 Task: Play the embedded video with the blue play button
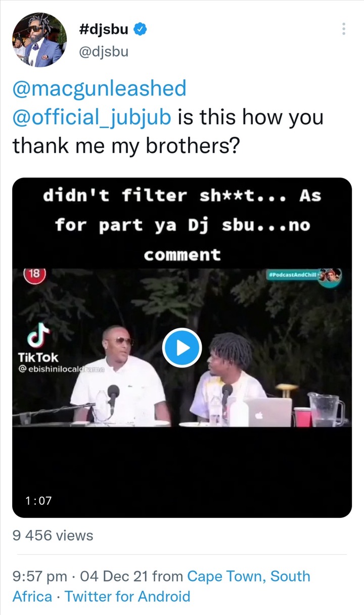point(182,348)
